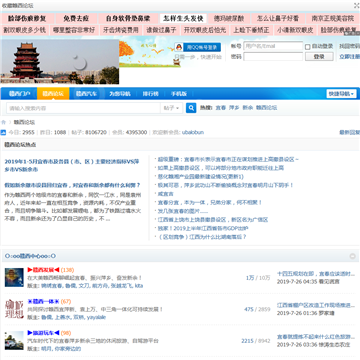Image resolution: width=360 pixels, height=360 pixels.
Task: Open post 独家！2019上半年江西省各市GDP
Action: 203,228
